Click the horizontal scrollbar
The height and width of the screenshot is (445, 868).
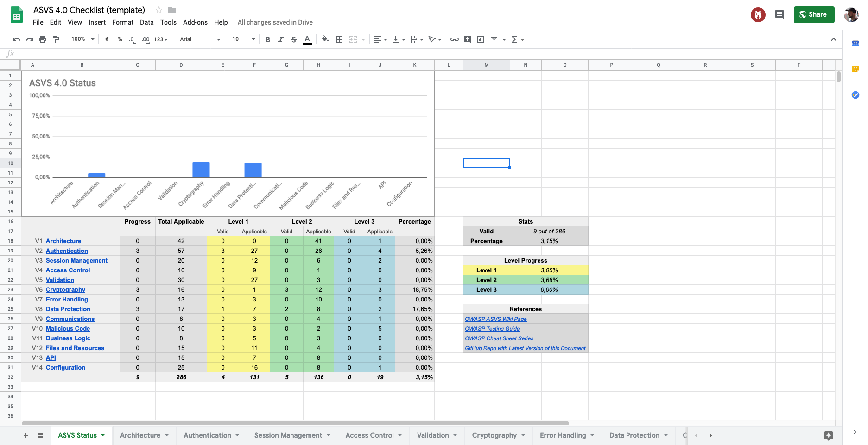pos(295,423)
